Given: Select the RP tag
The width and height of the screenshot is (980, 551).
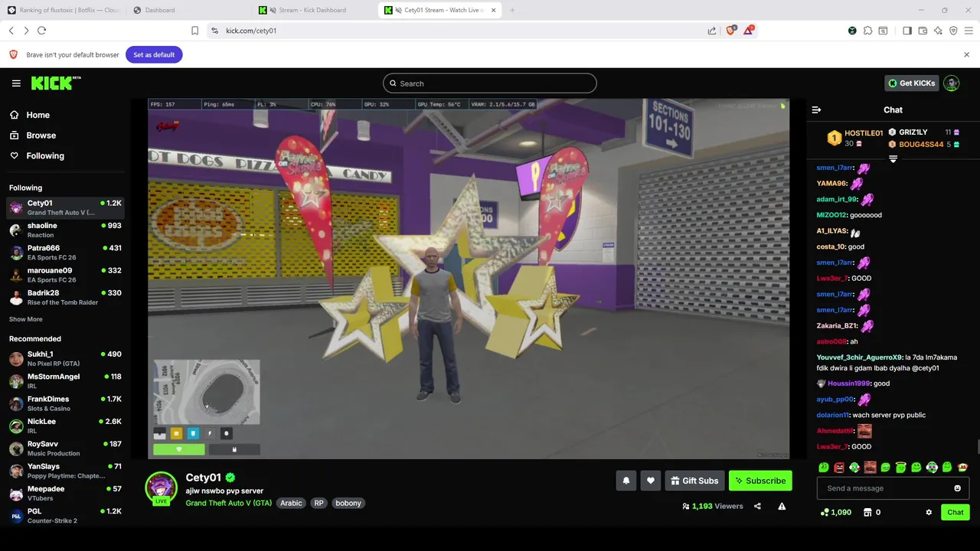Looking at the screenshot, I should pos(319,503).
